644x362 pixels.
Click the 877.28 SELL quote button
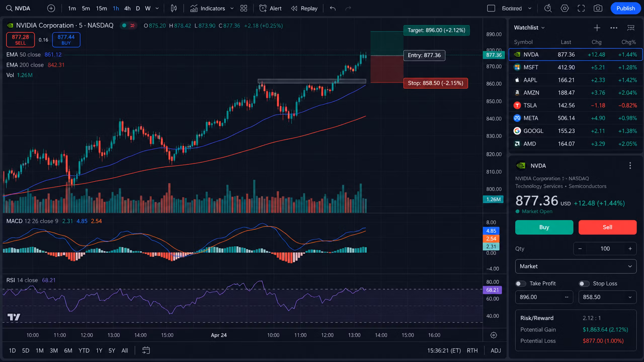tap(20, 40)
